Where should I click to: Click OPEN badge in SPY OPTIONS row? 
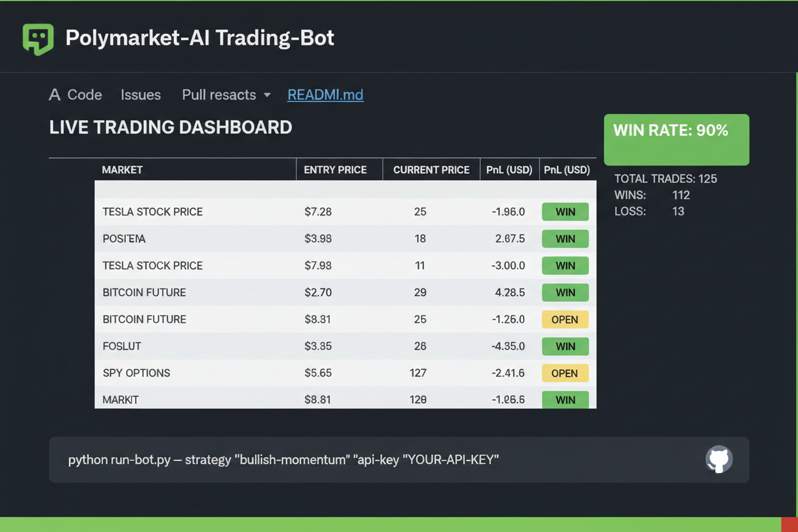point(565,373)
